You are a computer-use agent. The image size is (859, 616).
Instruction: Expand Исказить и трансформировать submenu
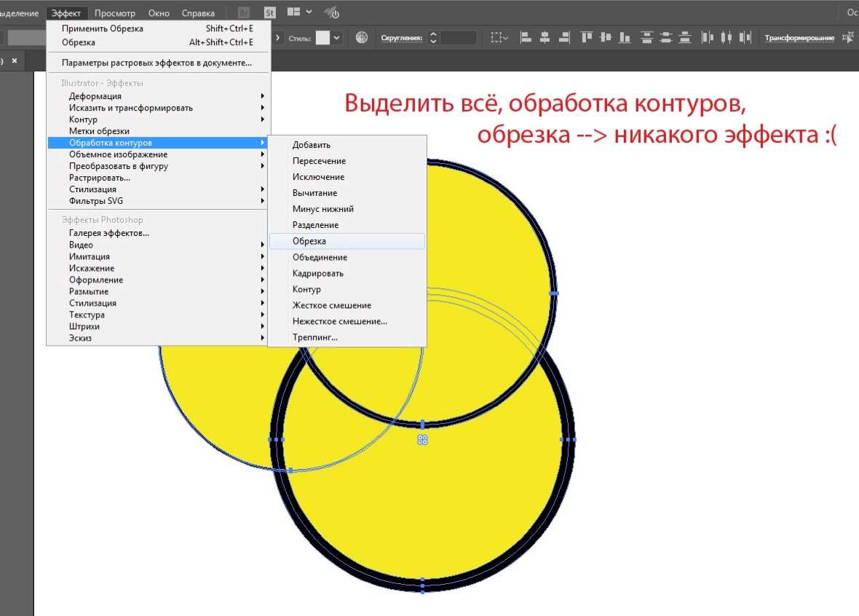click(x=158, y=108)
